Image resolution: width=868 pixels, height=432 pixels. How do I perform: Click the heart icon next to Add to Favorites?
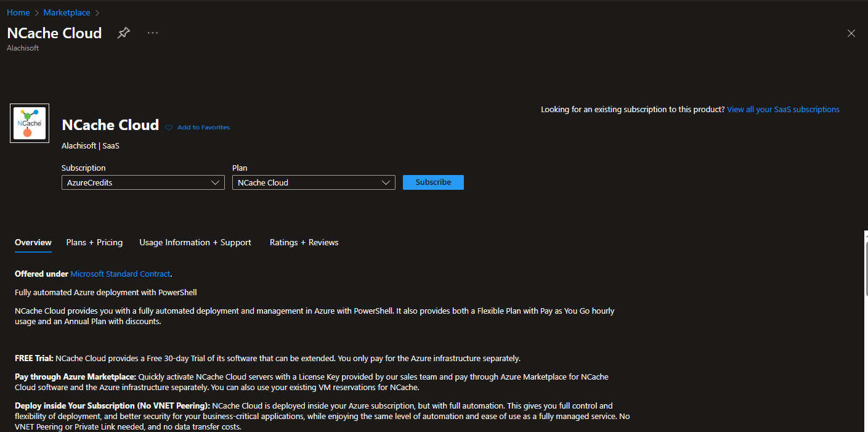(169, 128)
